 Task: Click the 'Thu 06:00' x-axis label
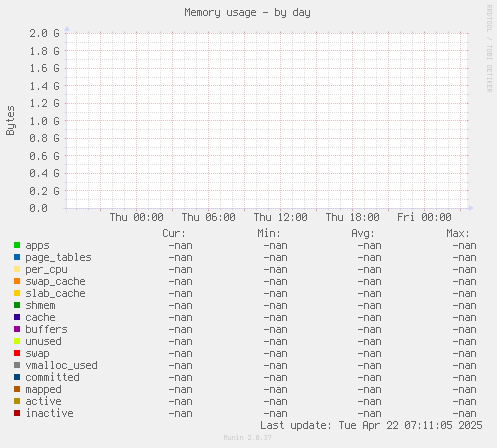pyautogui.click(x=208, y=218)
